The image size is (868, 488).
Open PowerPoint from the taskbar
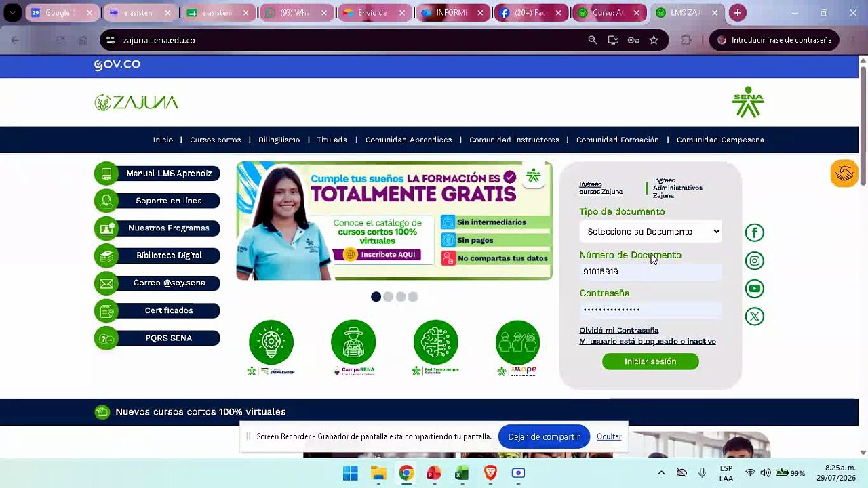click(434, 473)
